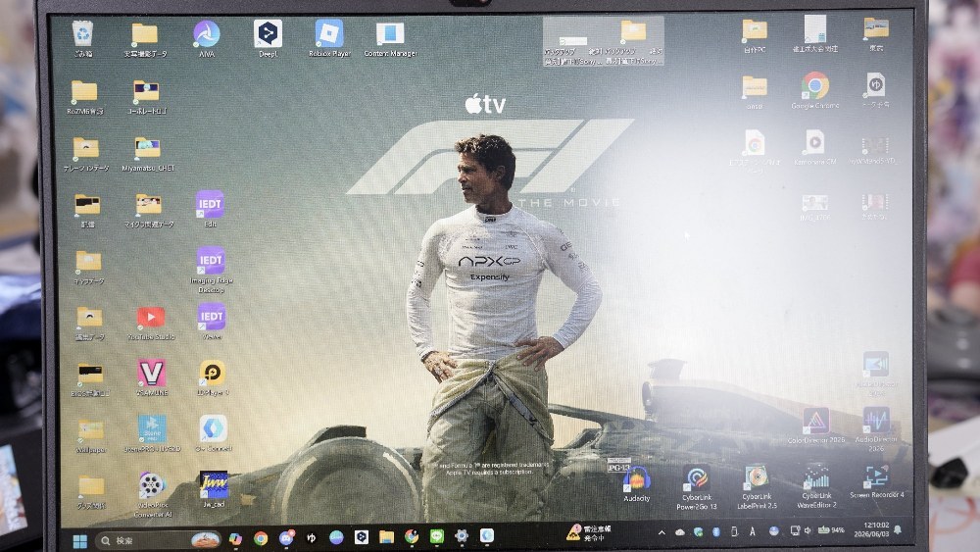Viewport: 980px width, 552px height.
Task: Launch CyberLink Power2Go 13
Action: (x=696, y=488)
